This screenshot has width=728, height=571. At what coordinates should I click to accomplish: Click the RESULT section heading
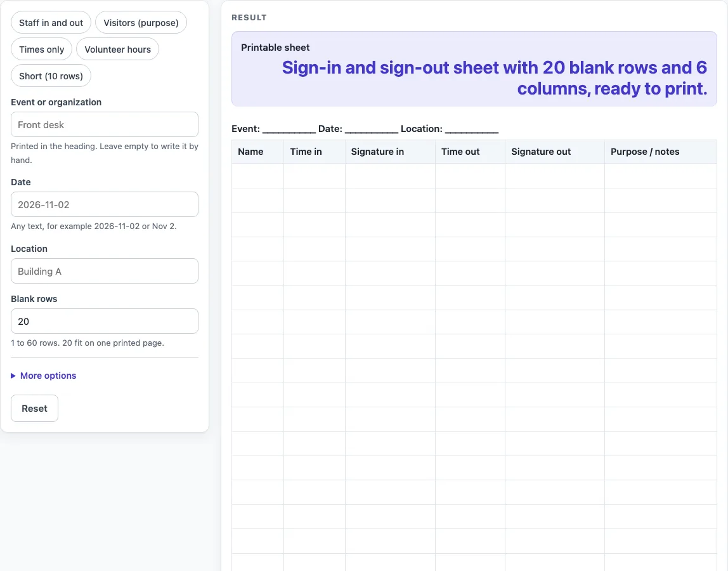(249, 18)
